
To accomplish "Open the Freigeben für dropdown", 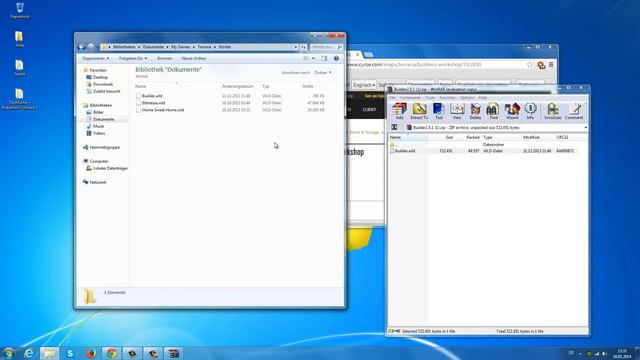I will pyautogui.click(x=133, y=59).
